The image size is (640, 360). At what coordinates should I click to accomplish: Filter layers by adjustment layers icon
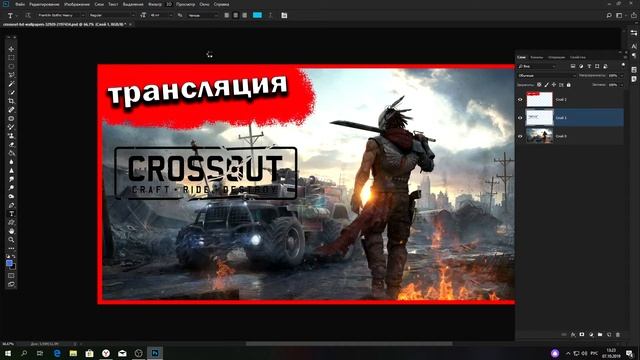(581, 66)
